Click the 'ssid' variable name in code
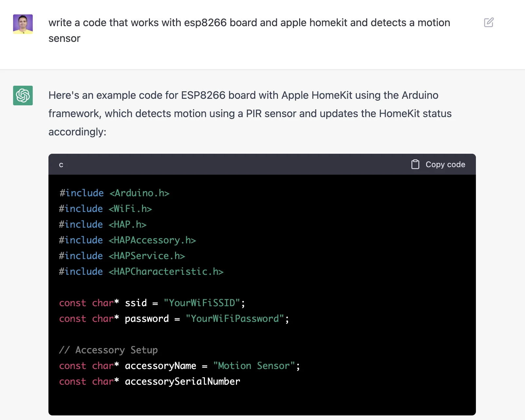The height and width of the screenshot is (420, 525). 136,303
